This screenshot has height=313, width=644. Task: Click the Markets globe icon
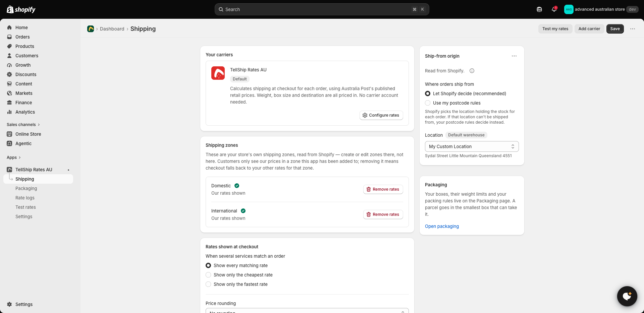tap(9, 93)
